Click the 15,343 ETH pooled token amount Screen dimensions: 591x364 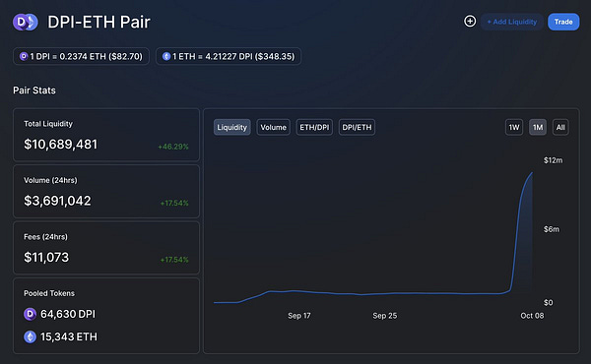(69, 336)
